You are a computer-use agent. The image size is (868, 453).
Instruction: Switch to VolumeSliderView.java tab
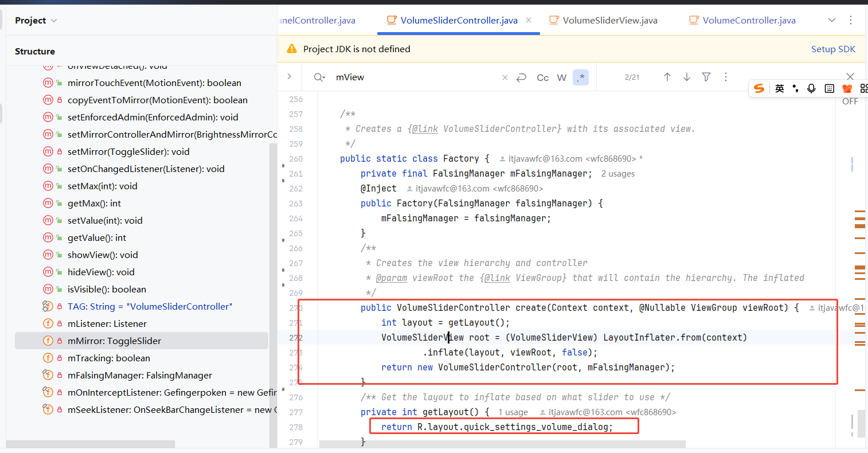click(603, 21)
